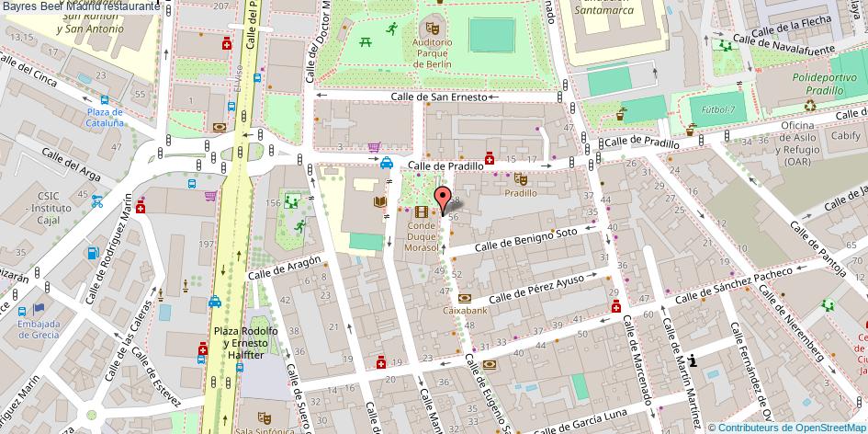Select the Calle de Marcenado label
The height and width of the screenshot is (434, 868).
coord(637,360)
